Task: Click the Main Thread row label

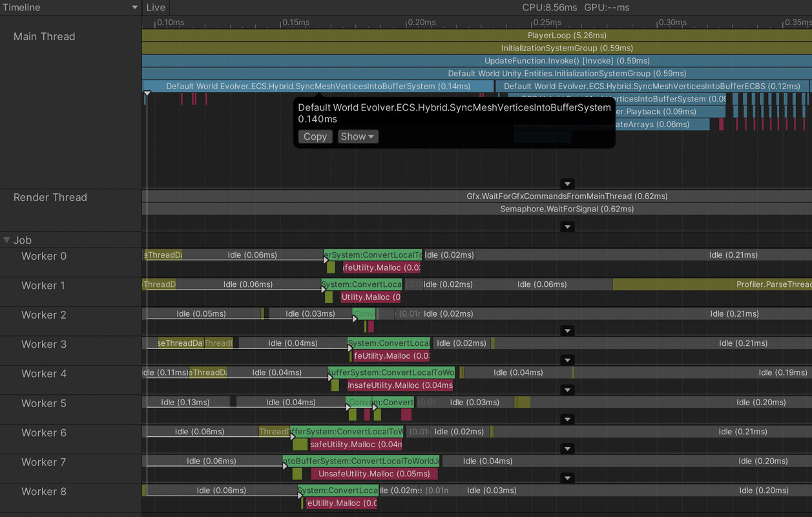Action: click(43, 36)
